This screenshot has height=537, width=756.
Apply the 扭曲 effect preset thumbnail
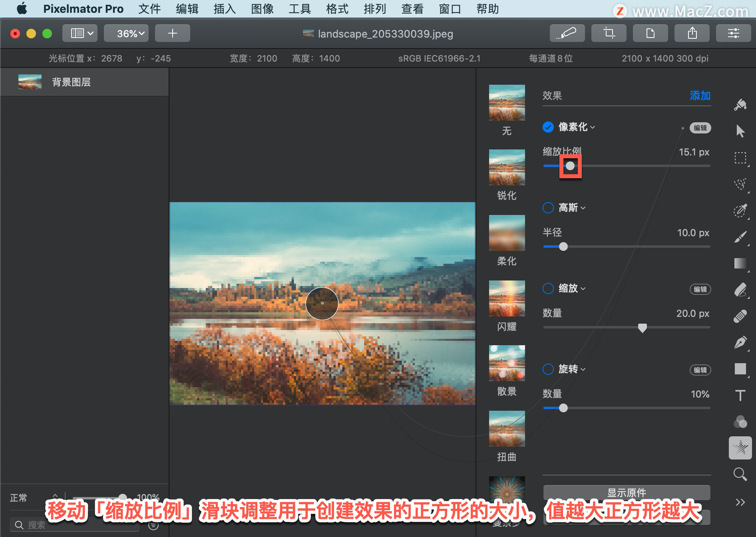coord(507,429)
